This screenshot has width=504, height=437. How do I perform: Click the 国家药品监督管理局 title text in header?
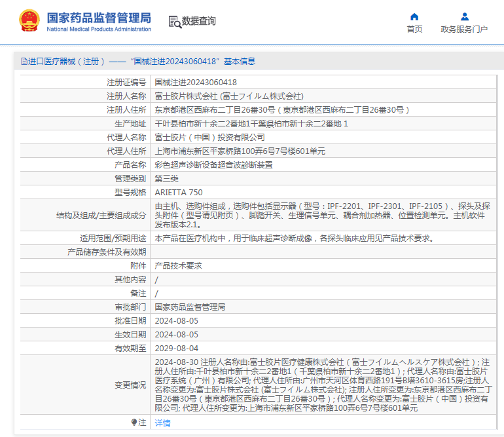click(99, 17)
